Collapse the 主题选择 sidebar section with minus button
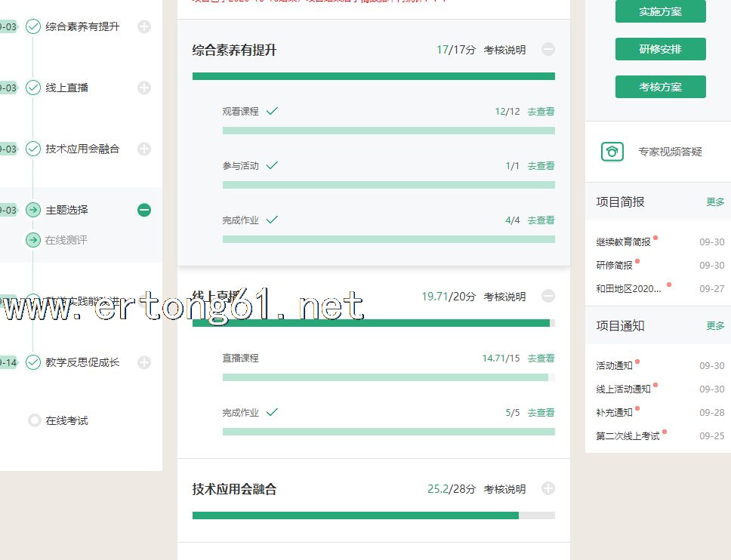This screenshot has height=560, width=731. click(x=144, y=210)
